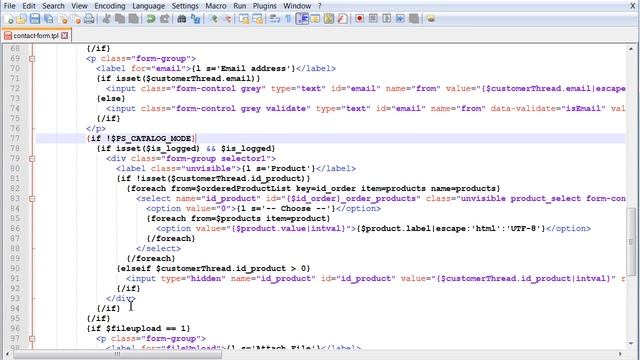
Task: Open the Settings menu
Action: (x=185, y=6)
